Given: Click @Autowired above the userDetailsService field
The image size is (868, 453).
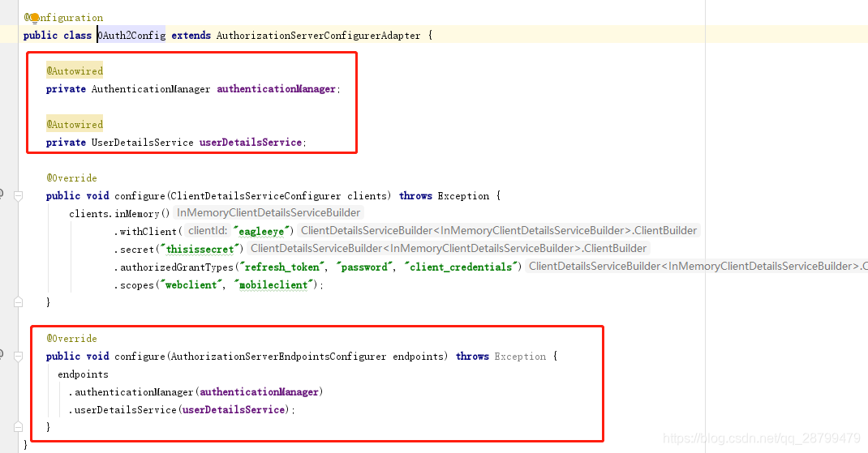Looking at the screenshot, I should (x=75, y=125).
